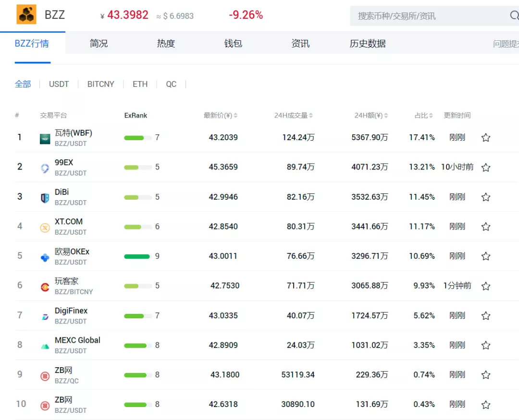Sort by 最新价(¥) column
The height and width of the screenshot is (420, 519).
[221, 115]
